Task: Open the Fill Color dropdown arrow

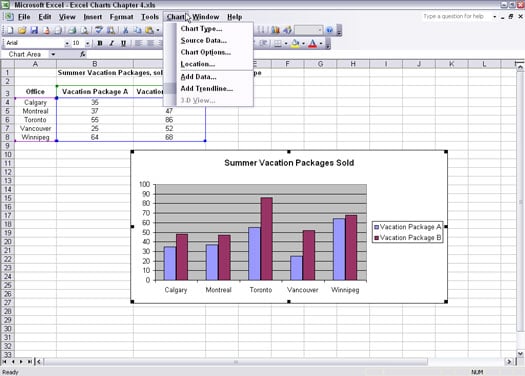Action: pos(303,43)
